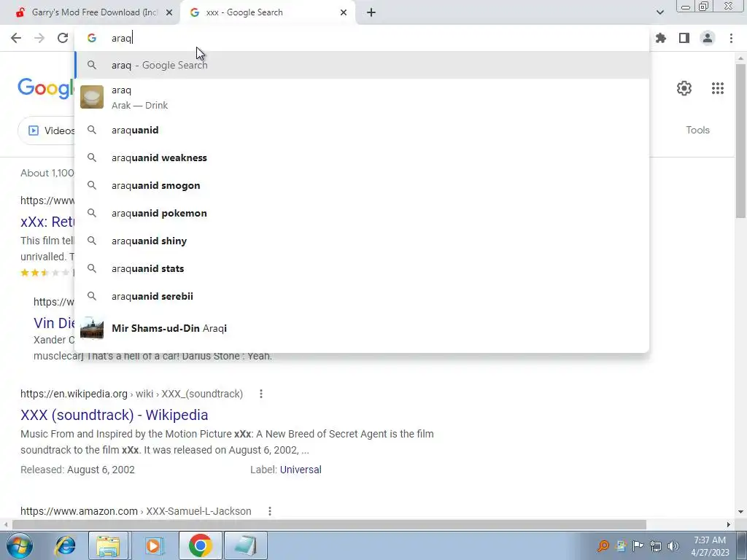Image resolution: width=747 pixels, height=560 pixels.
Task: Click the Action Center flag icon
Action: pos(638,546)
